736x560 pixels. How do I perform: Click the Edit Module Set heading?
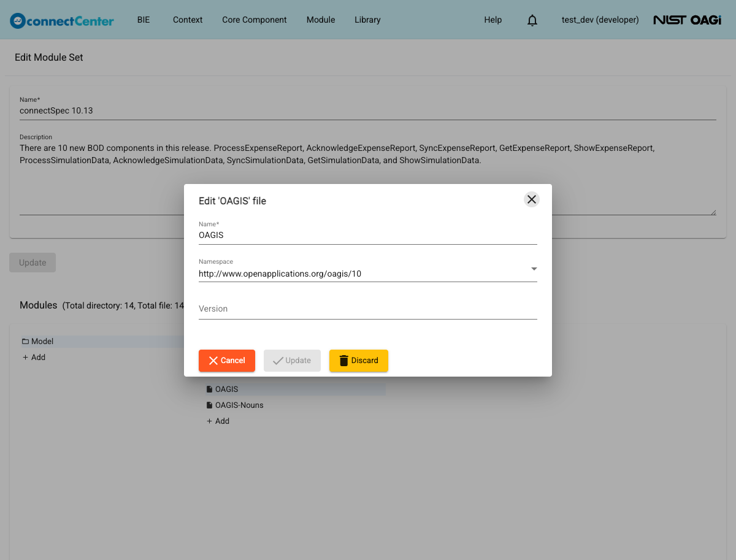49,57
